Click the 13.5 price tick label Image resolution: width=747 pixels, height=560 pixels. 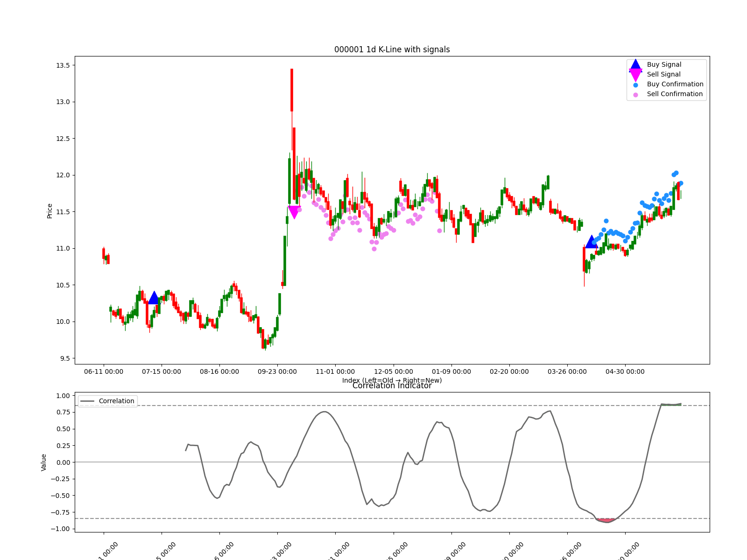[x=63, y=65]
